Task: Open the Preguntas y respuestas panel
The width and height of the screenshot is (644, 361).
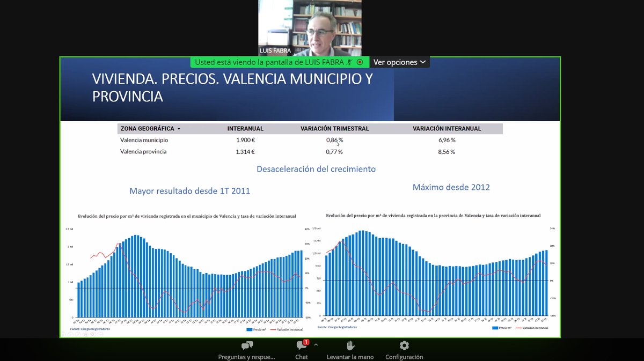Action: click(247, 350)
